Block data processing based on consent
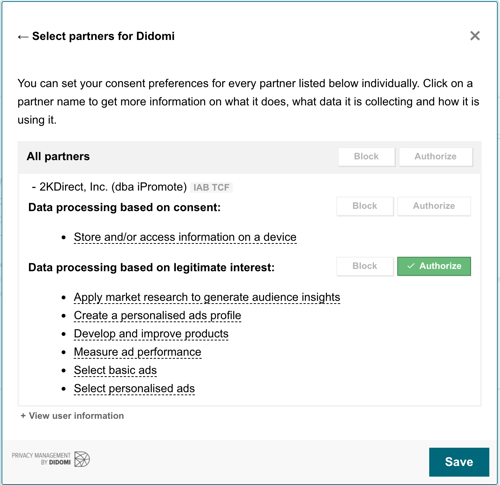Viewport: 500px width, 485px height. pos(365,206)
